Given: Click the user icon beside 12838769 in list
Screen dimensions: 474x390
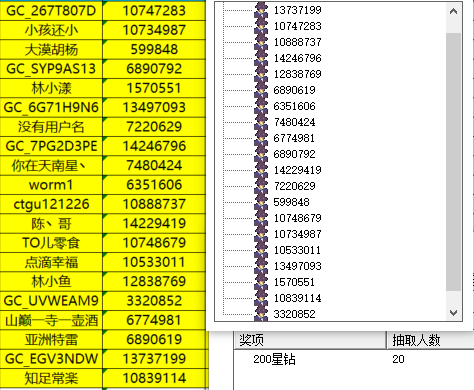Looking at the screenshot, I should point(261,74).
